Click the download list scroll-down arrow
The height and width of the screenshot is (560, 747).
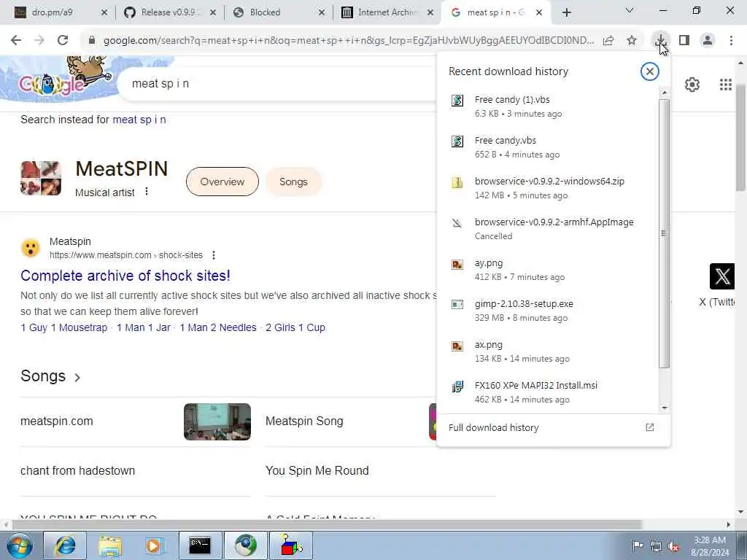665,408
